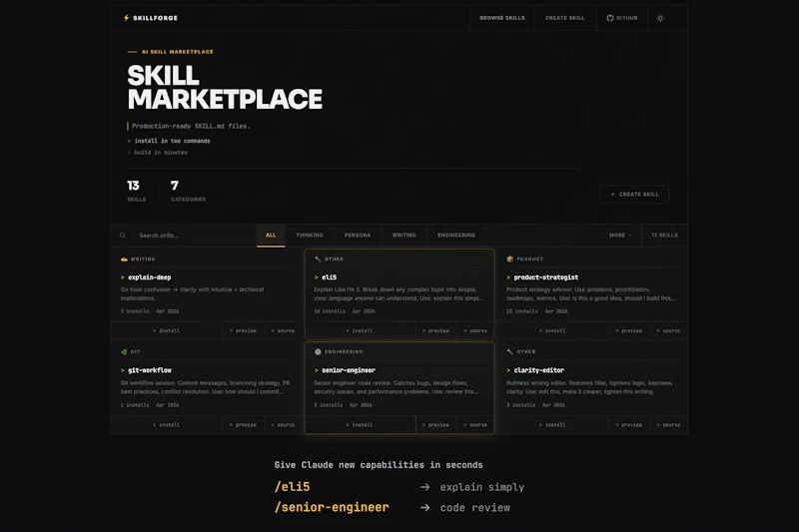Focus the Search skills input field
Image resolution: width=799 pixels, height=532 pixels.
[194, 236]
